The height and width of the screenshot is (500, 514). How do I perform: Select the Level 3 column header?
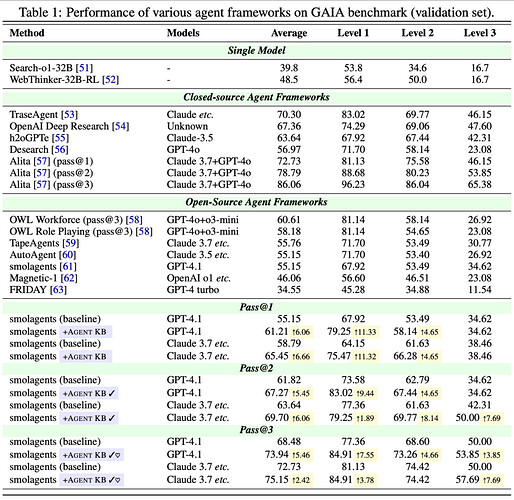[480, 33]
